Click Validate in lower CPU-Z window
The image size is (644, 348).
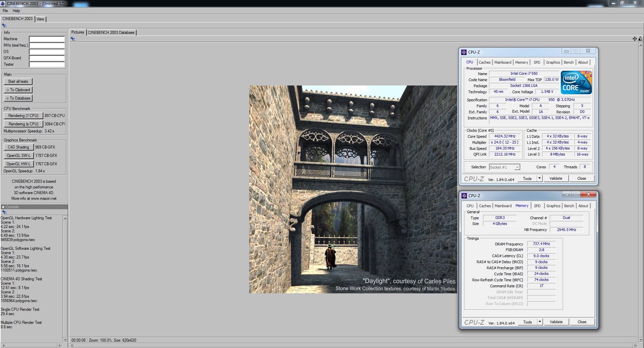click(556, 322)
